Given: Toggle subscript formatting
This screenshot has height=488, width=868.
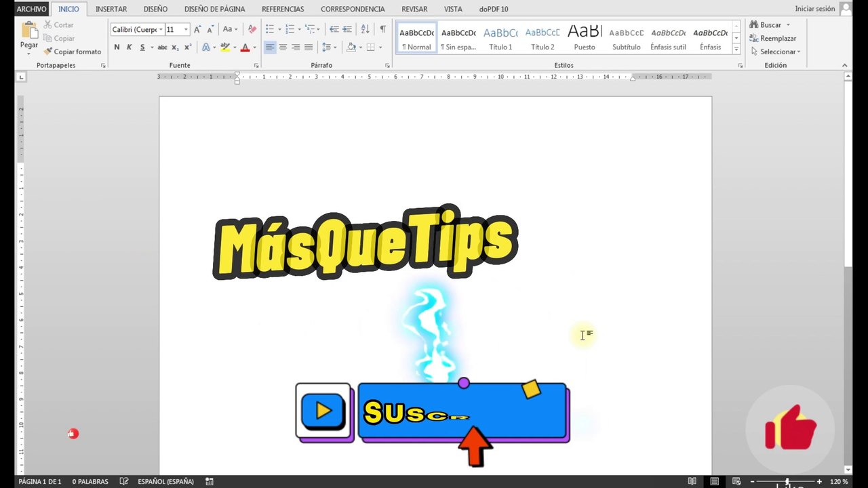Looking at the screenshot, I should point(175,47).
